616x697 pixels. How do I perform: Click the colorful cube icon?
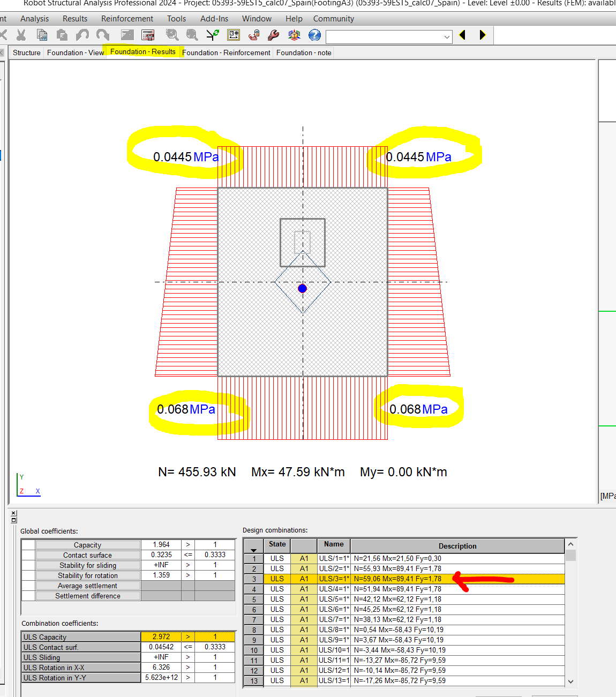[294, 35]
